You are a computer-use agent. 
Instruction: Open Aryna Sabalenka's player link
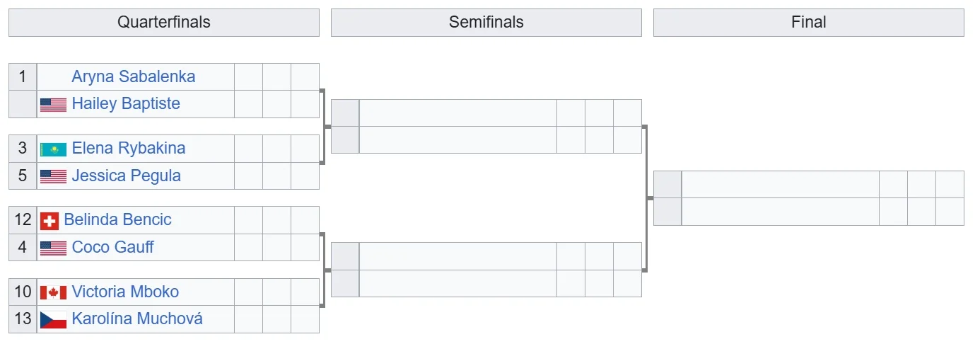click(134, 76)
